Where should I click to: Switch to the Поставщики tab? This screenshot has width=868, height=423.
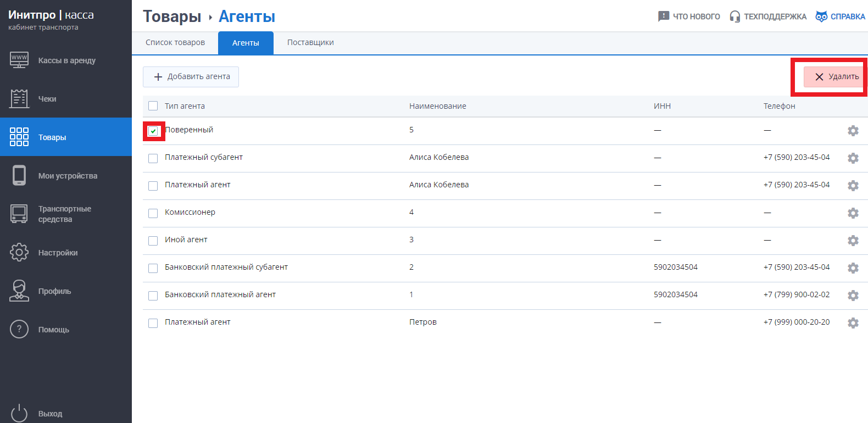(x=310, y=43)
